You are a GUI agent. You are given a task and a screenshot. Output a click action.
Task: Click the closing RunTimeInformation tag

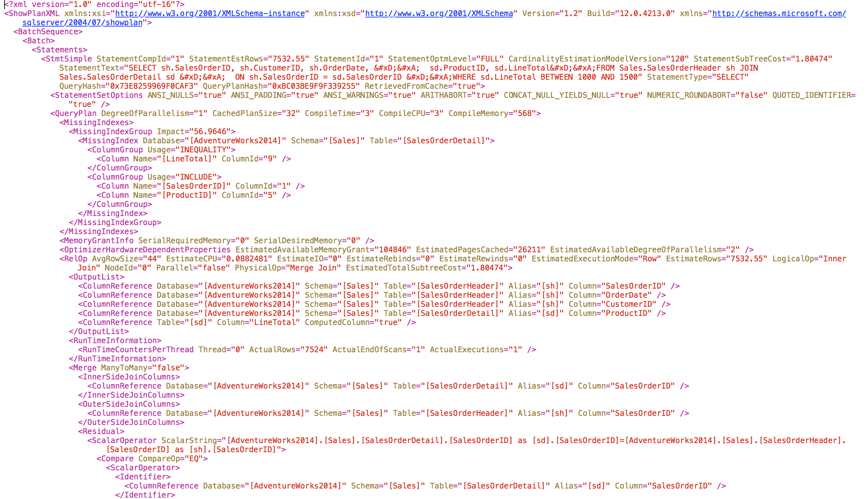point(117,359)
